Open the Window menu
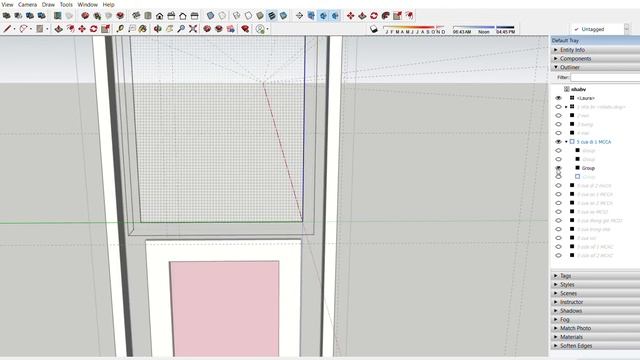This screenshot has width=640, height=360. click(87, 4)
